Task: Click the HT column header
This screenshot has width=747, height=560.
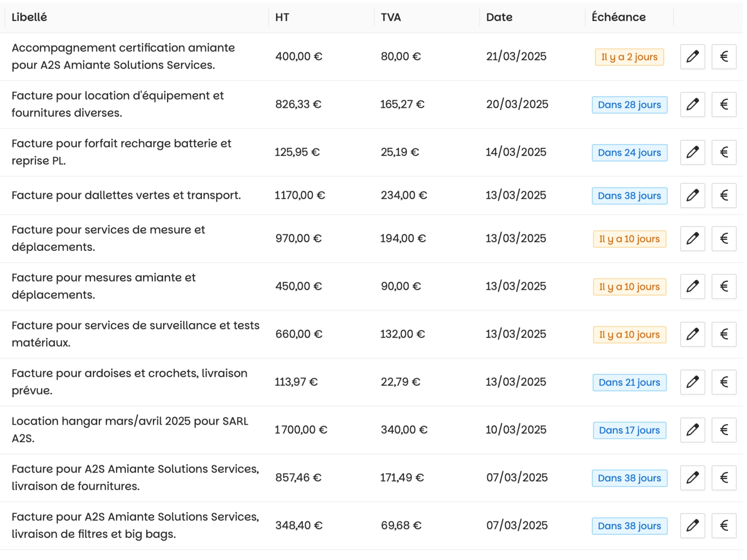Action: (x=282, y=17)
